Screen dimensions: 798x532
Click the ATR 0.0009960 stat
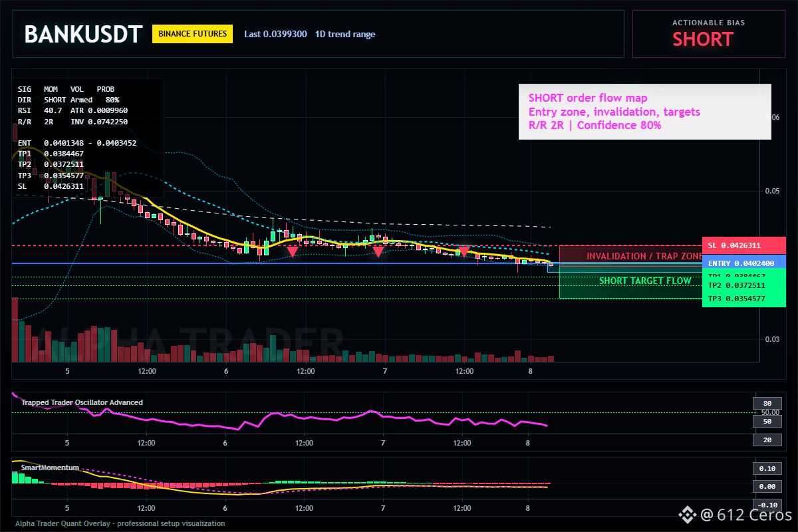click(99, 110)
